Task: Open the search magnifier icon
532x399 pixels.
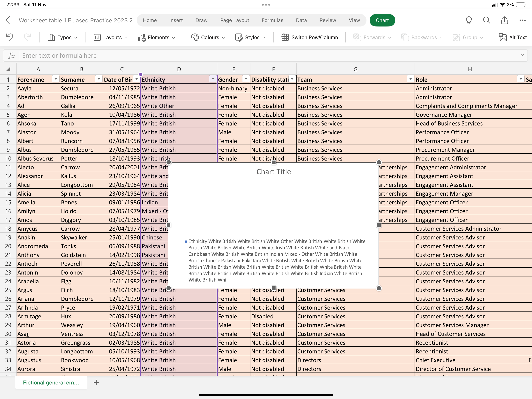Action: 487,20
